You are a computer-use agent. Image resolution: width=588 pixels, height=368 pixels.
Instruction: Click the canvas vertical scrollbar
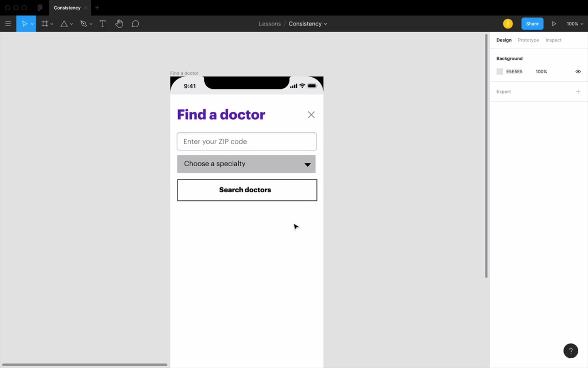pyautogui.click(x=486, y=156)
